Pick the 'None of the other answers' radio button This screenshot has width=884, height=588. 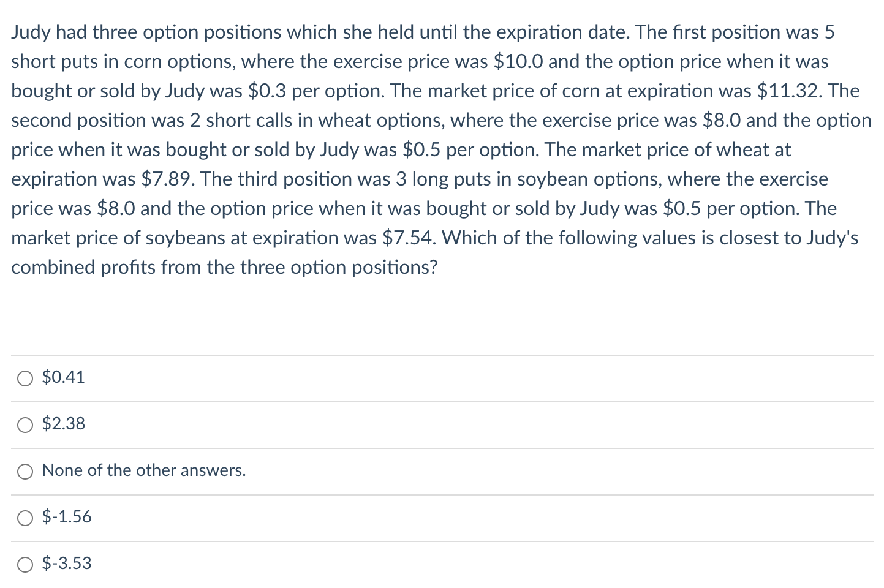click(x=25, y=472)
